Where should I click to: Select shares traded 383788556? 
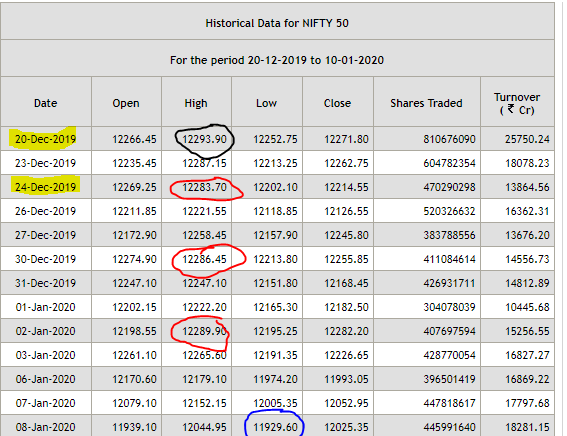coord(449,235)
